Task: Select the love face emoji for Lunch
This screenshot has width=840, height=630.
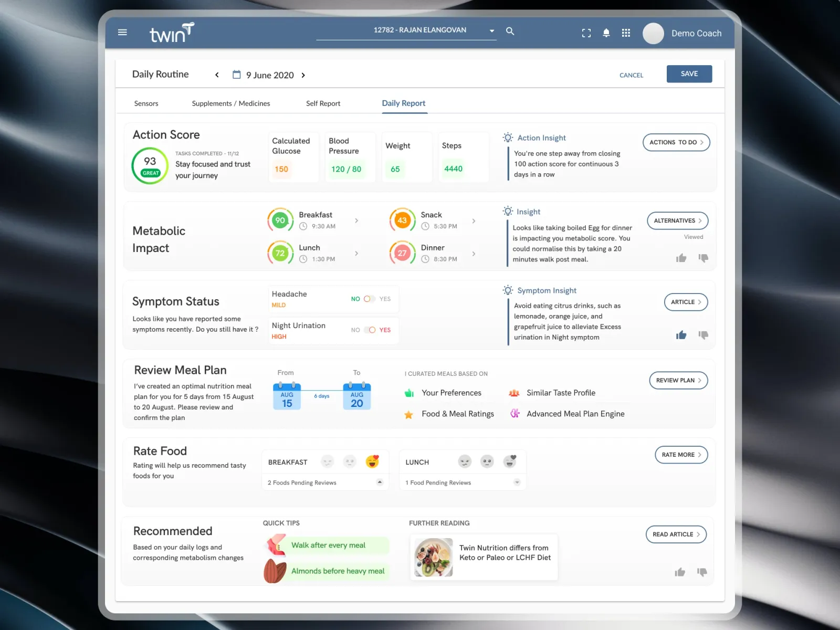Action: click(x=510, y=461)
